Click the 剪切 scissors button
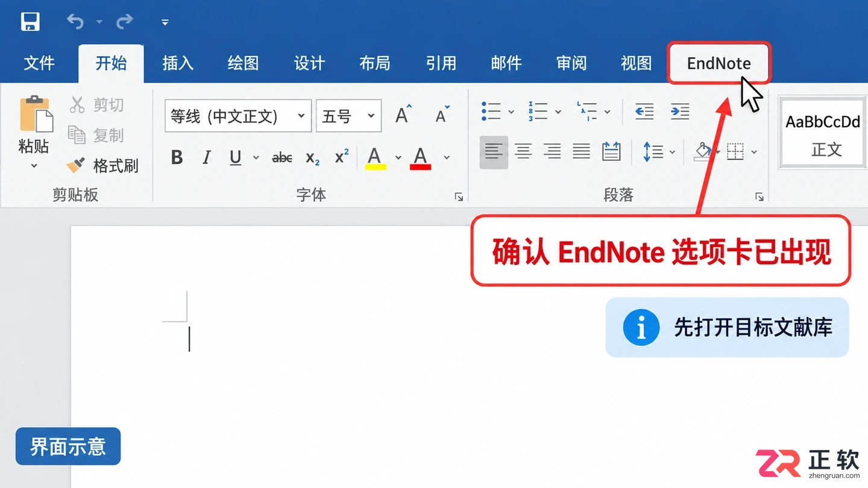The width and height of the screenshot is (868, 488). pyautogui.click(x=96, y=105)
